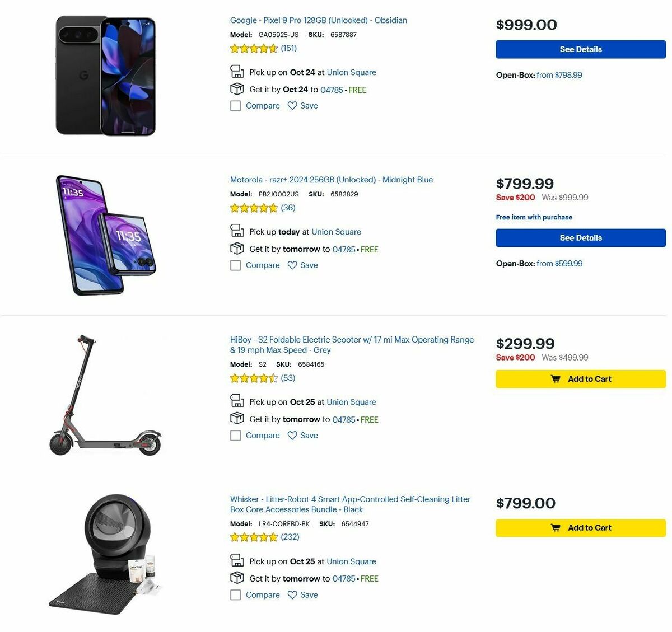Open the Pixel 9 Pro product page link
Image resolution: width=672 pixels, height=632 pixels.
(x=318, y=20)
